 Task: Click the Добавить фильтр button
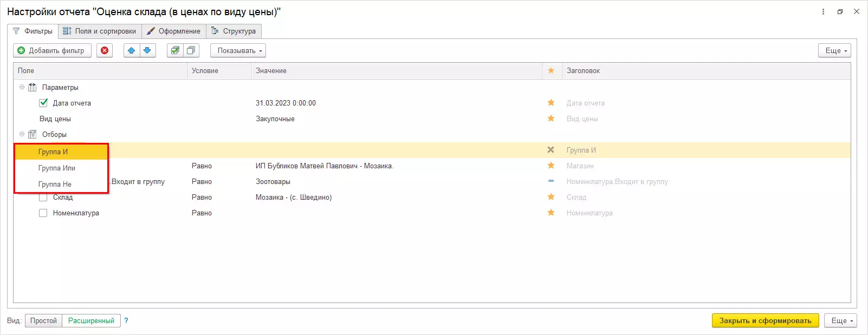tap(52, 50)
